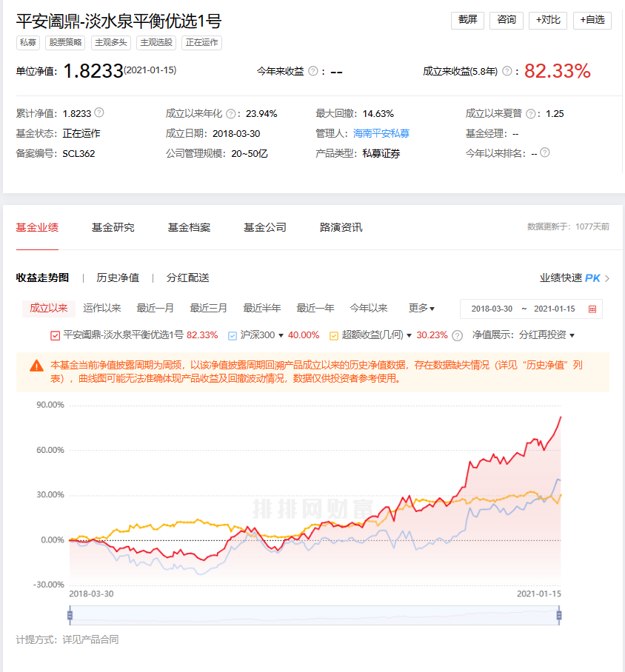Click the right arrow next to 业绩快速PK

coord(607,278)
